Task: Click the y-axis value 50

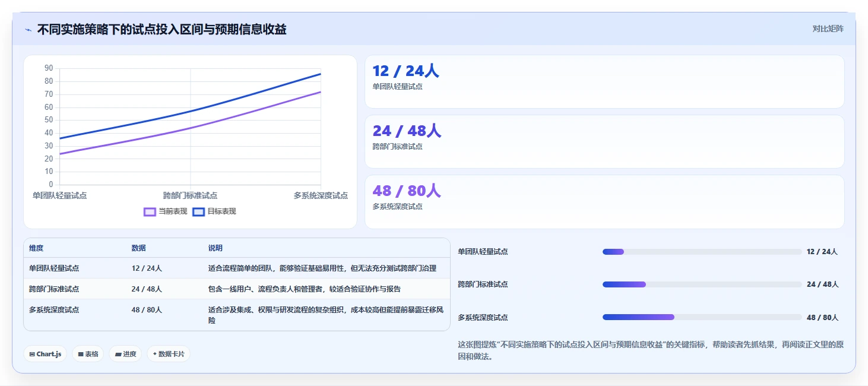Action: point(49,120)
